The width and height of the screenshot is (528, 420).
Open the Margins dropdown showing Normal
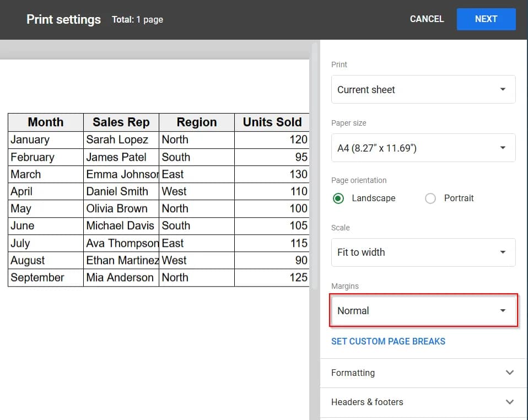point(423,310)
